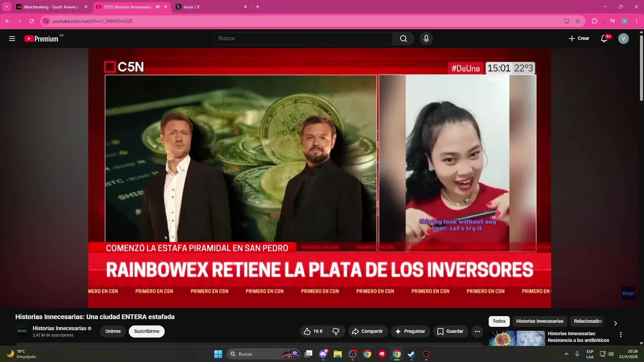The height and width of the screenshot is (362, 644).
Task: Select the Todos filter chip
Action: 499,321
